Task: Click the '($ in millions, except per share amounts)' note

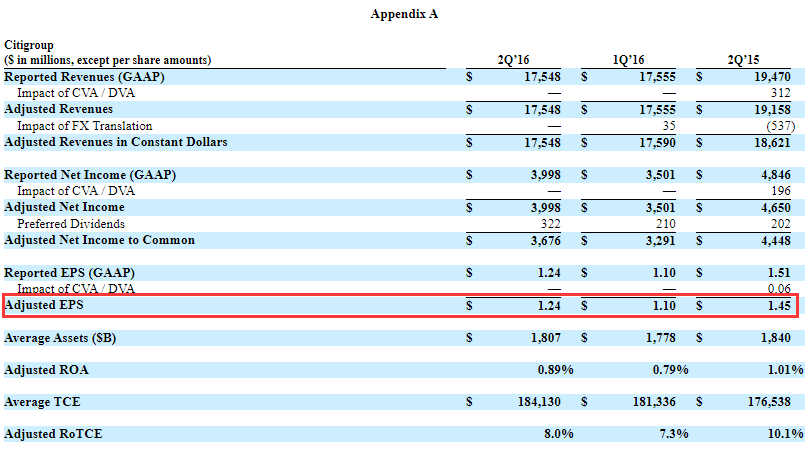Action: tap(108, 60)
